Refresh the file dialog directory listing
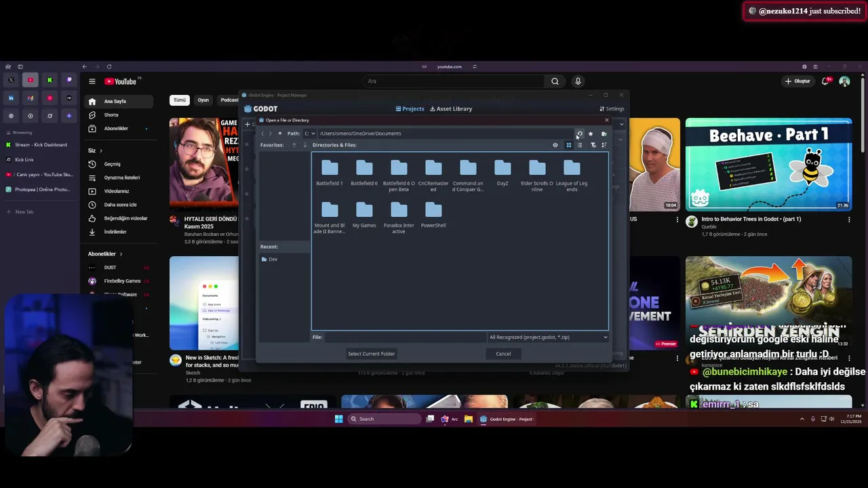868x488 pixels. click(x=579, y=134)
